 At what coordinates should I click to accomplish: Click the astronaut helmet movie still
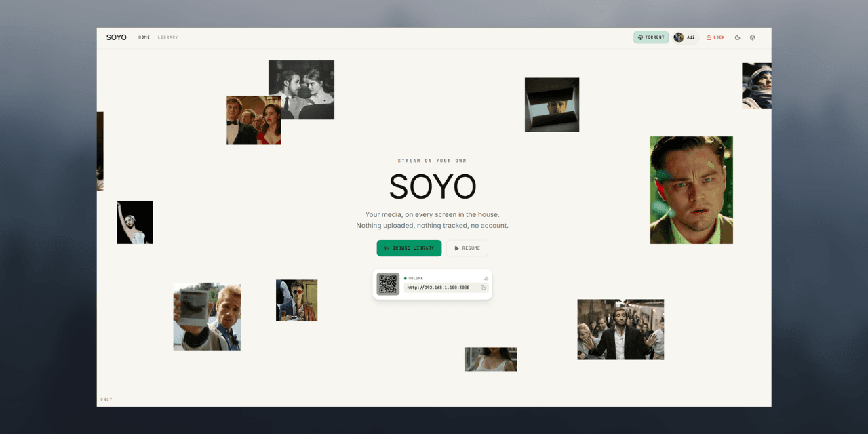point(757,85)
